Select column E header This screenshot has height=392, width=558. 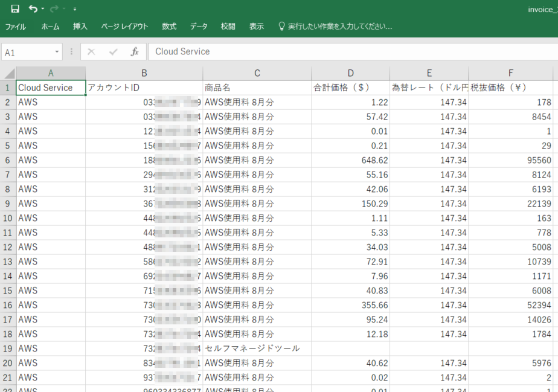click(x=429, y=73)
